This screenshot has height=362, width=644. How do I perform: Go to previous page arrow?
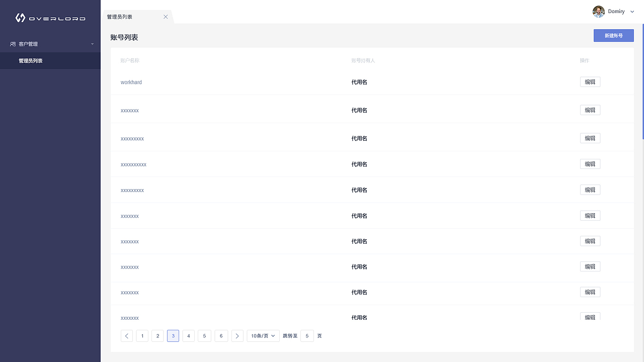127,336
